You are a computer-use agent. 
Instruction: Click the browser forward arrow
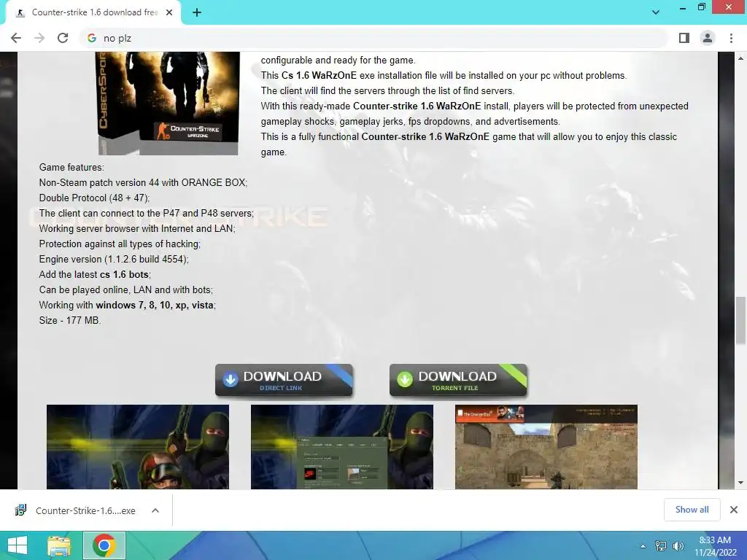click(x=39, y=38)
